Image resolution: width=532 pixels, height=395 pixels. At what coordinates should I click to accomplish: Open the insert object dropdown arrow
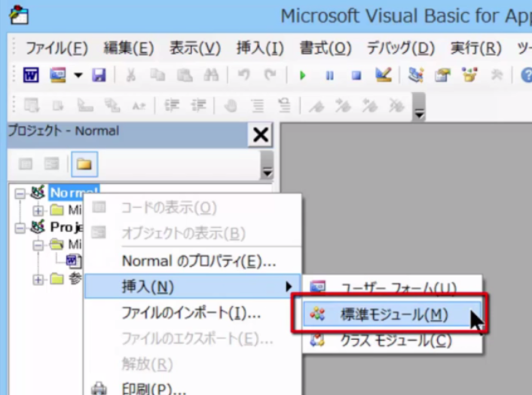pyautogui.click(x=78, y=76)
